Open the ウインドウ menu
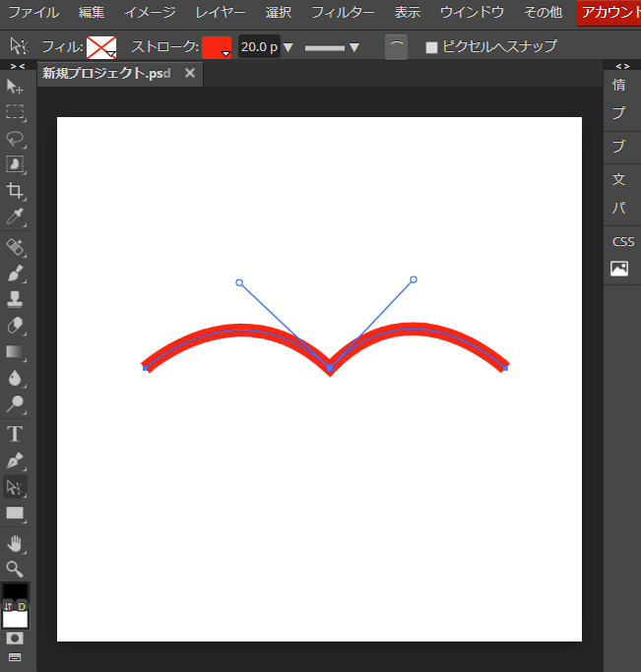Viewport: 641px width, 672px height. coord(472,12)
